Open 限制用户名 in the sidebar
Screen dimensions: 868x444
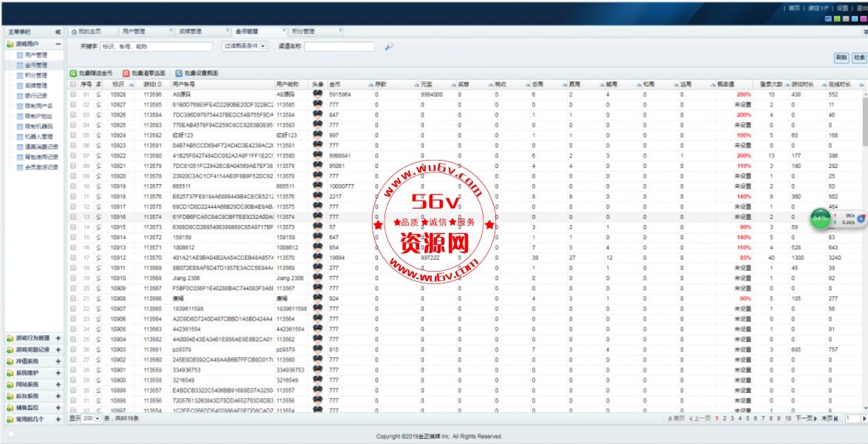38,106
